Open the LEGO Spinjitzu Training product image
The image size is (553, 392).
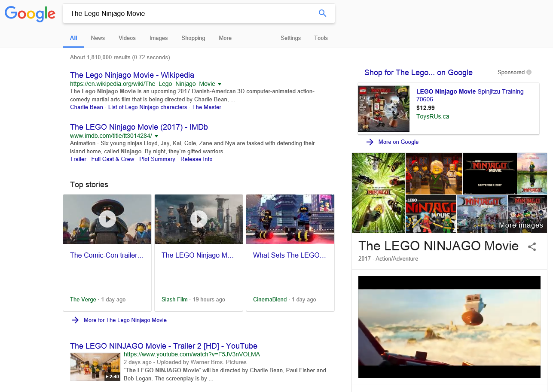coord(384,109)
